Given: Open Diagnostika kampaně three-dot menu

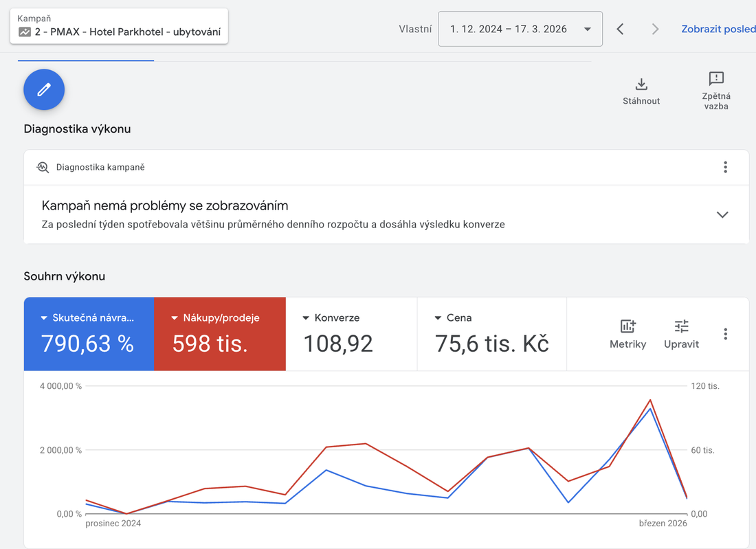Looking at the screenshot, I should tap(725, 167).
